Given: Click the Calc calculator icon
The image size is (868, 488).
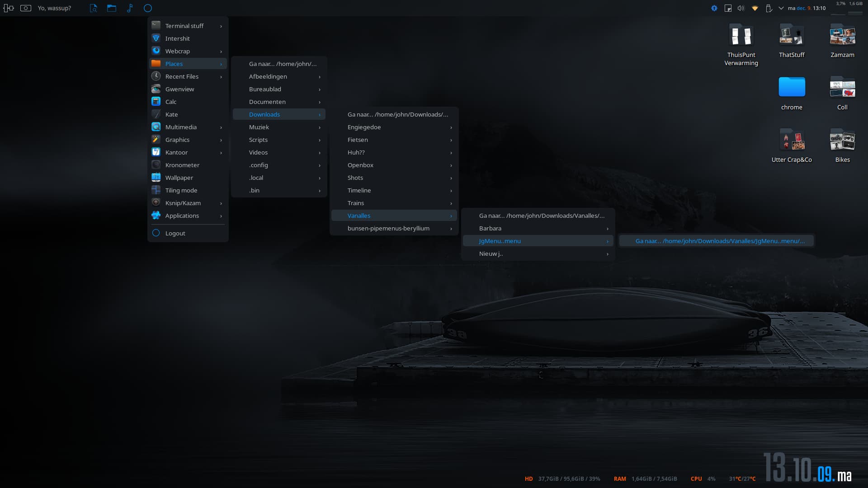Looking at the screenshot, I should click(x=156, y=102).
